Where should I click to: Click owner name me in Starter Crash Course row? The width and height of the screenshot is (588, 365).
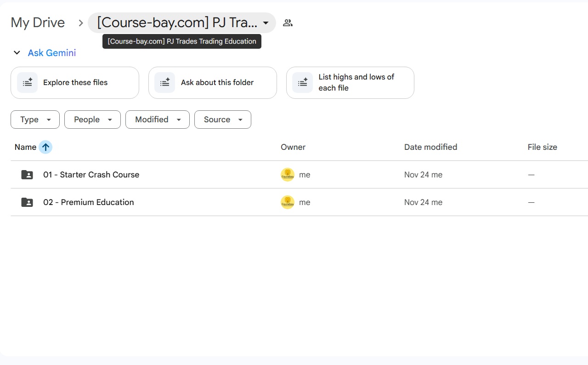305,175
